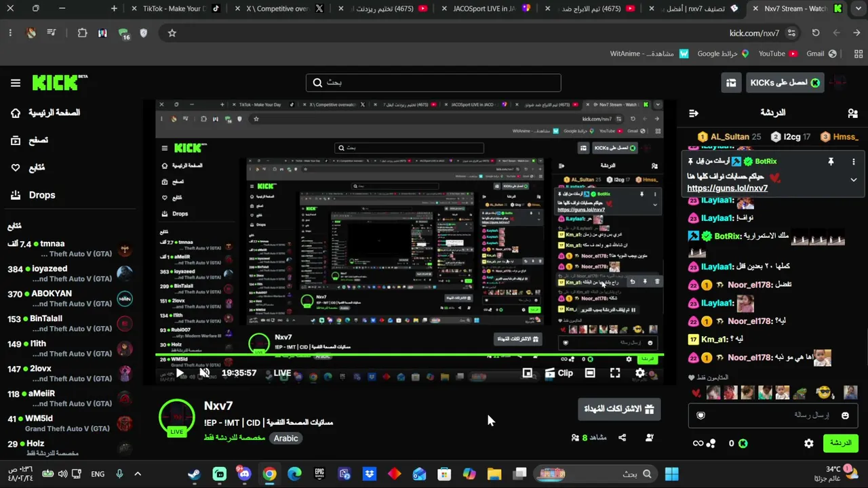Click the shield icon in chat input
This screenshot has height=488, width=868.
point(701,415)
